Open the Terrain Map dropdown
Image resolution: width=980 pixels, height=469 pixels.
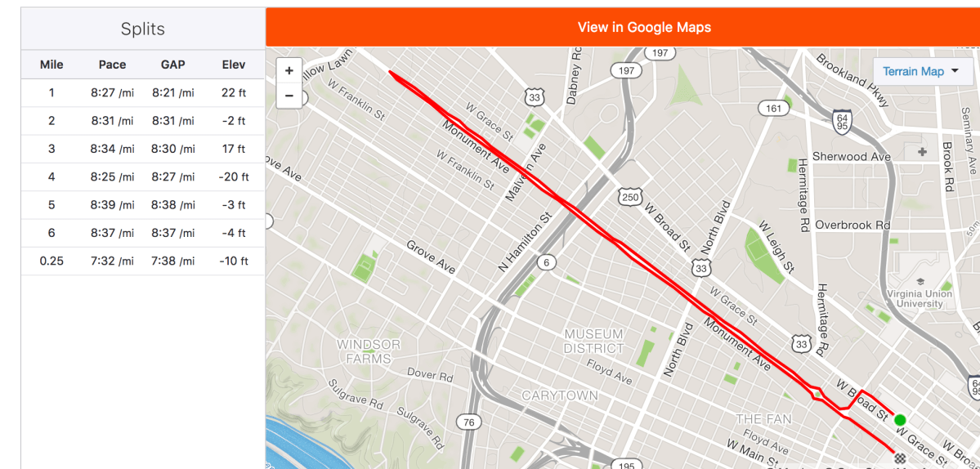coord(920,71)
